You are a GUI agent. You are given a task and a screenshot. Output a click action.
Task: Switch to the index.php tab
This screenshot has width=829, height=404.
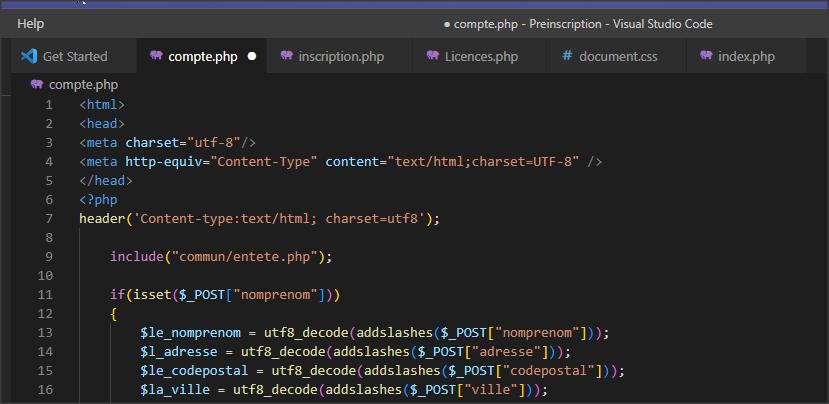(745, 56)
